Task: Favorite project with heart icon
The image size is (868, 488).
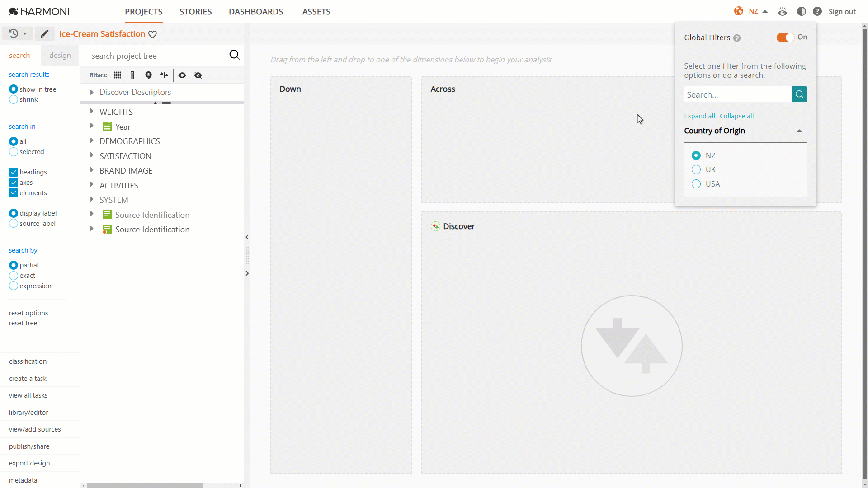Action: point(153,34)
